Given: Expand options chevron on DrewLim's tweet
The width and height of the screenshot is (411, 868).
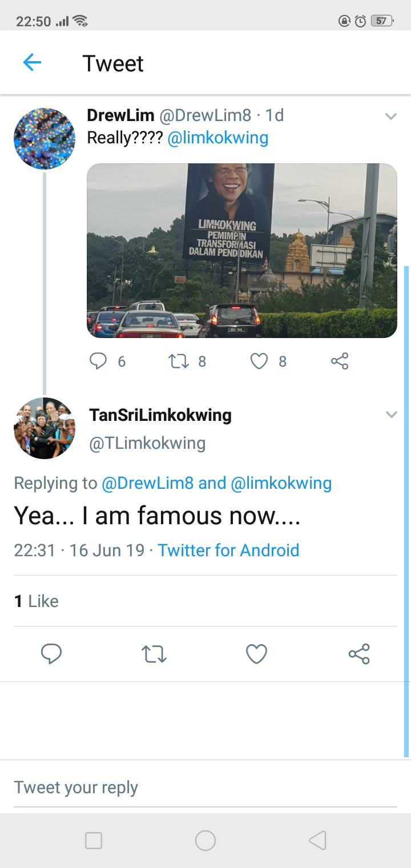Looking at the screenshot, I should (391, 116).
